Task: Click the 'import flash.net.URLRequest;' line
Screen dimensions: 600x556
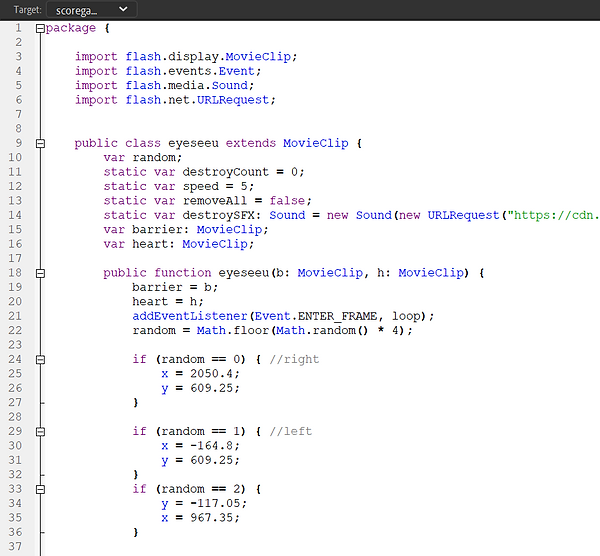Action: [x=175, y=100]
